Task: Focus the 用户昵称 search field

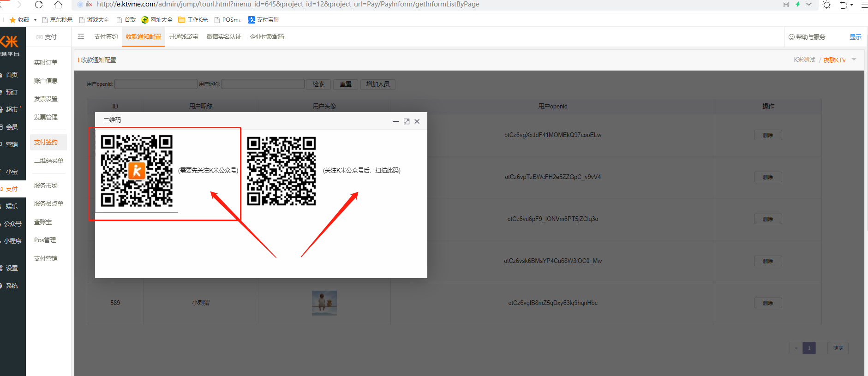Action: pyautogui.click(x=263, y=84)
